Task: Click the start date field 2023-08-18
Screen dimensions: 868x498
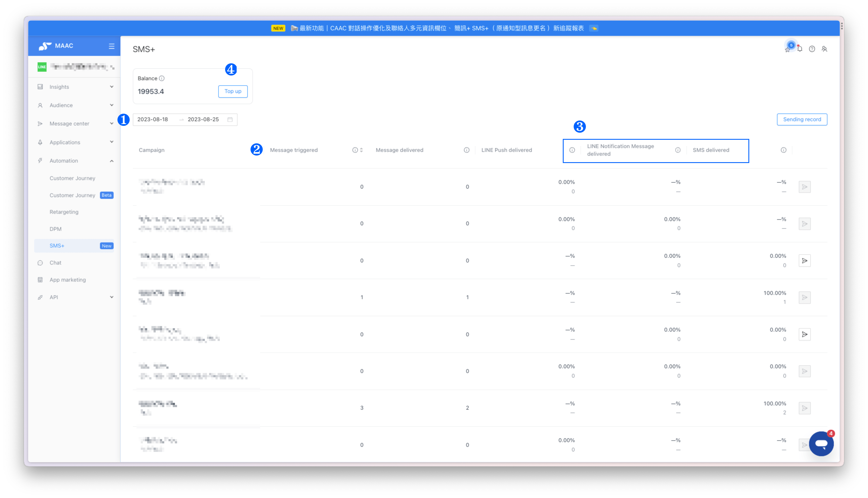Action: click(x=153, y=119)
